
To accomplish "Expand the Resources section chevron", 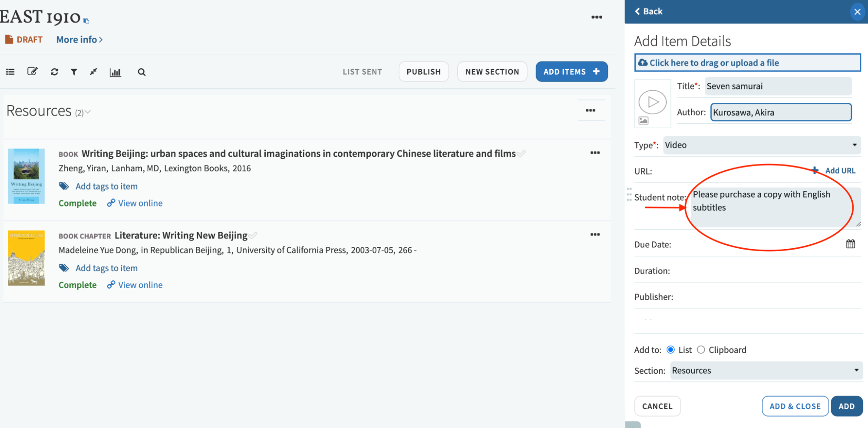I will [x=88, y=112].
